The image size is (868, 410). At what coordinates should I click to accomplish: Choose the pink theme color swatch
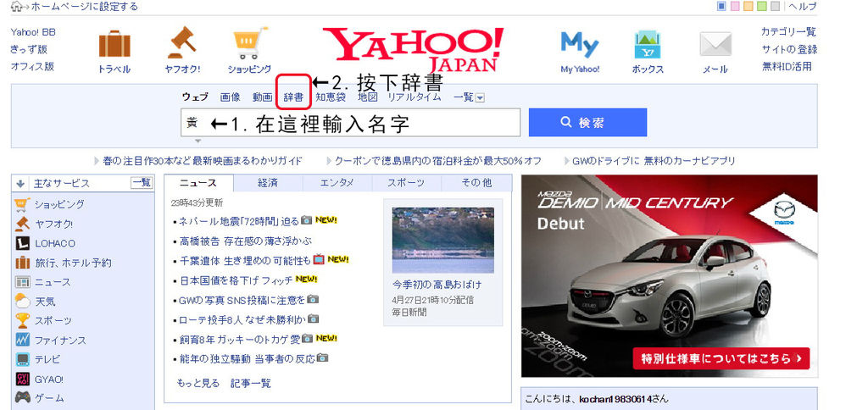(x=735, y=6)
